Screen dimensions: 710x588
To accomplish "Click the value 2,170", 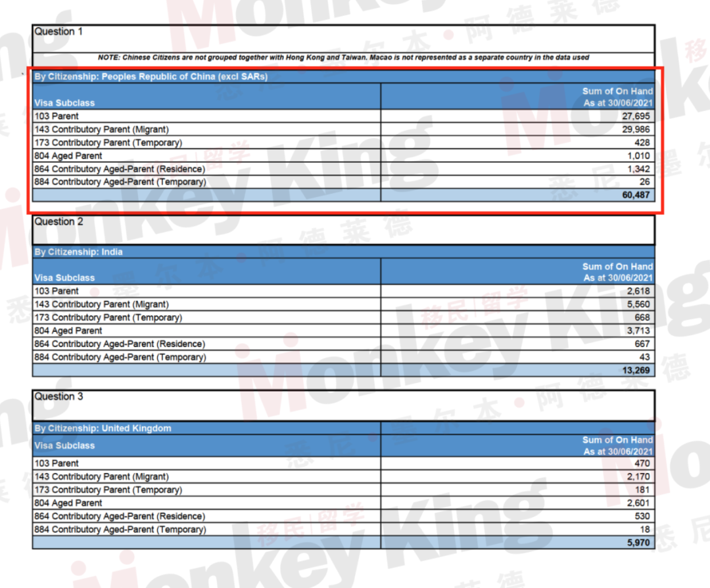I will point(638,477).
